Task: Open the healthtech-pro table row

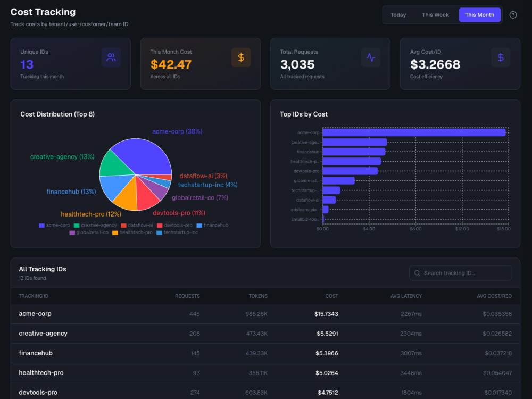Action: coord(265,373)
